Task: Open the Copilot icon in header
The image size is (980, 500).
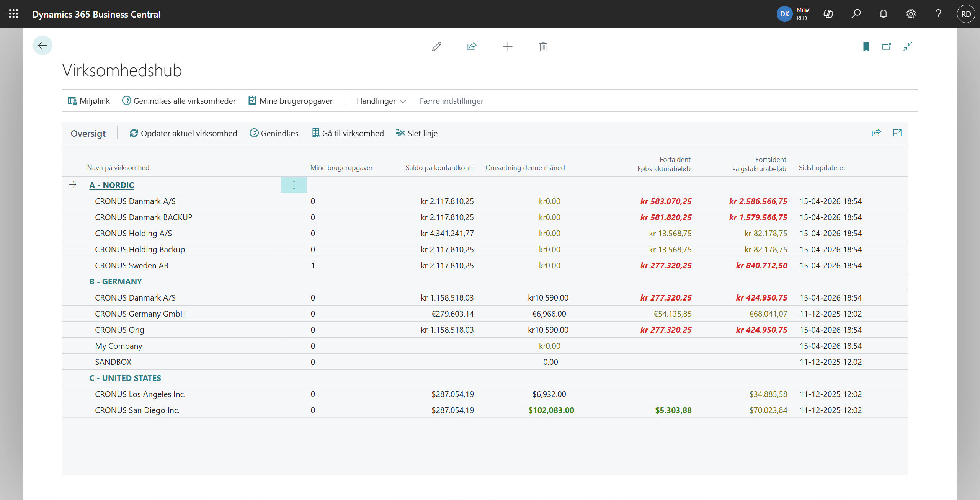Action: (x=828, y=14)
